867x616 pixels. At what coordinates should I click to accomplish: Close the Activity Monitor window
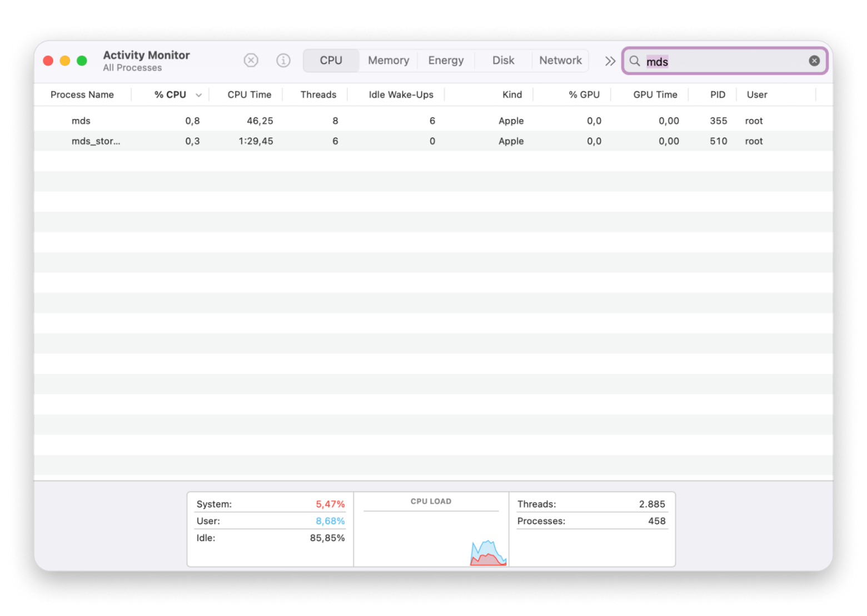pos(48,61)
